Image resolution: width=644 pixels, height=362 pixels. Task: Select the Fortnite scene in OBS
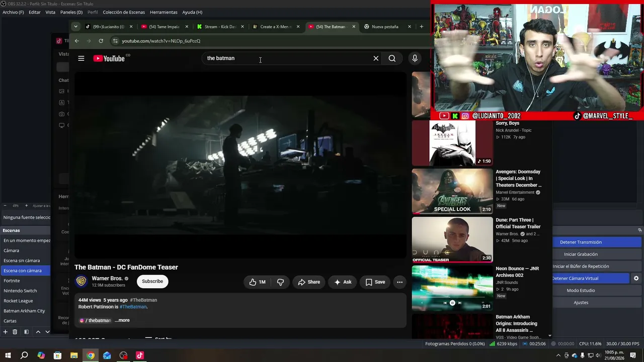tap(25, 281)
